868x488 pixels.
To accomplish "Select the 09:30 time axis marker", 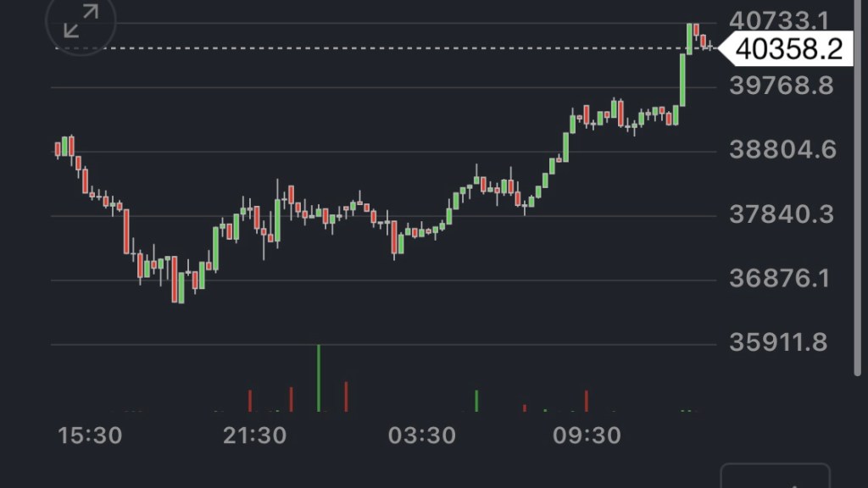I will point(587,436).
